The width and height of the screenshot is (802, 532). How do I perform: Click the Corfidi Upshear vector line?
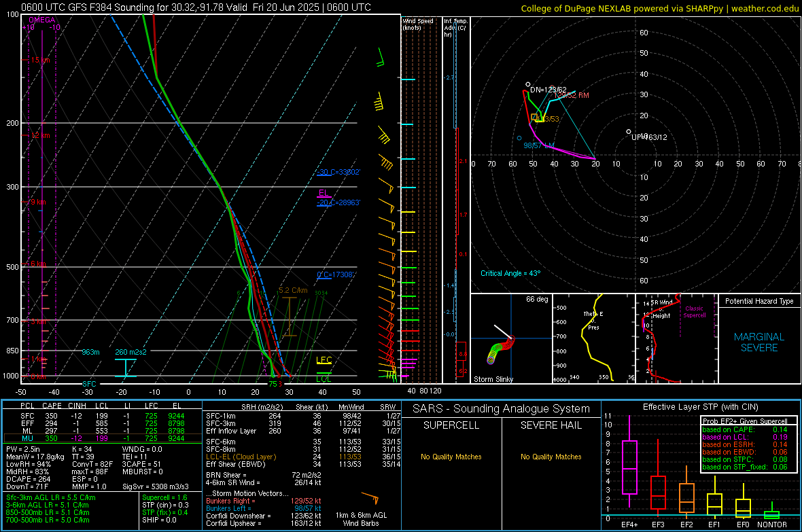pos(264,523)
